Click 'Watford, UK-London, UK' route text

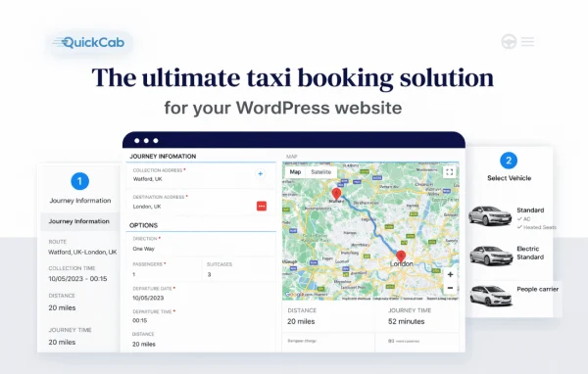click(82, 253)
